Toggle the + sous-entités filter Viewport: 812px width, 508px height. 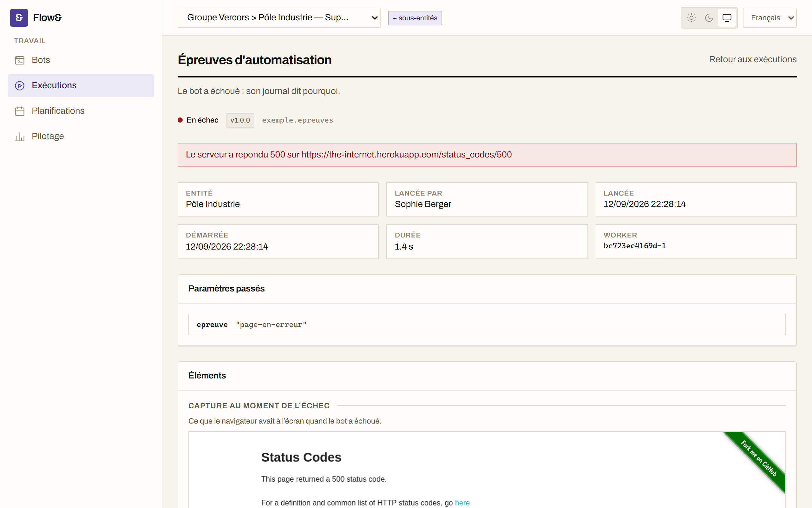pyautogui.click(x=415, y=18)
